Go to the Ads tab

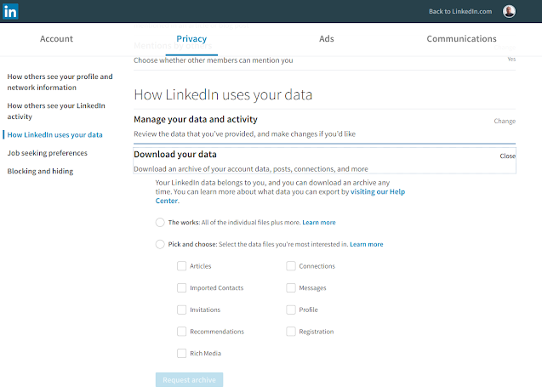[327, 39]
